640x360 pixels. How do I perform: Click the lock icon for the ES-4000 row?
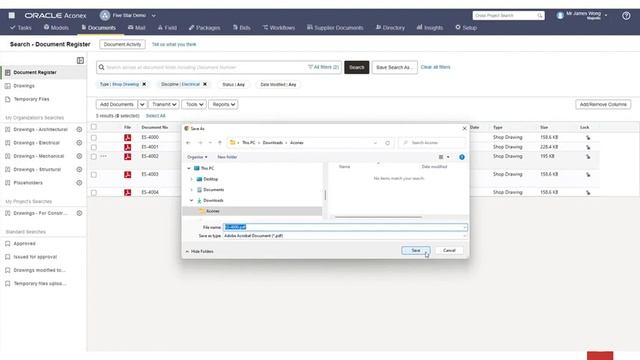(x=588, y=138)
